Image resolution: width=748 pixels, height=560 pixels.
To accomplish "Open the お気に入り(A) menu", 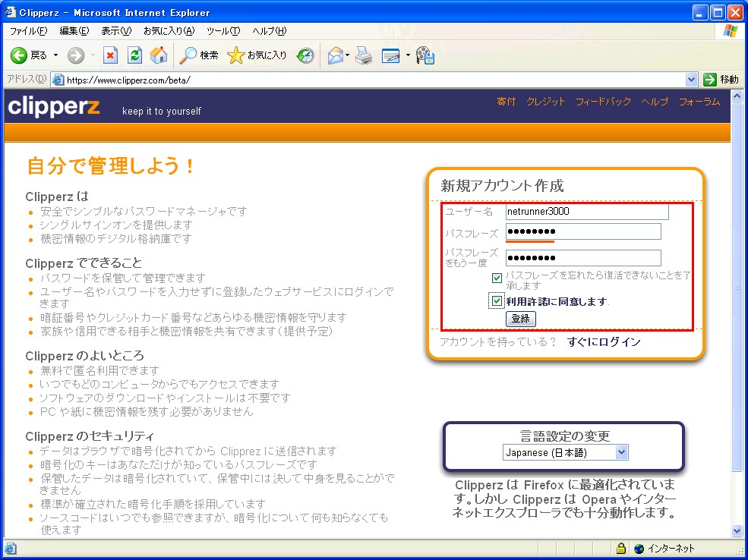I will [169, 31].
